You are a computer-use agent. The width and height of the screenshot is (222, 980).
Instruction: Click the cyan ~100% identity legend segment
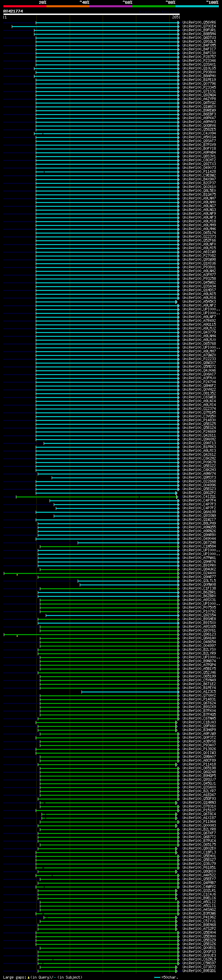(x=197, y=6)
